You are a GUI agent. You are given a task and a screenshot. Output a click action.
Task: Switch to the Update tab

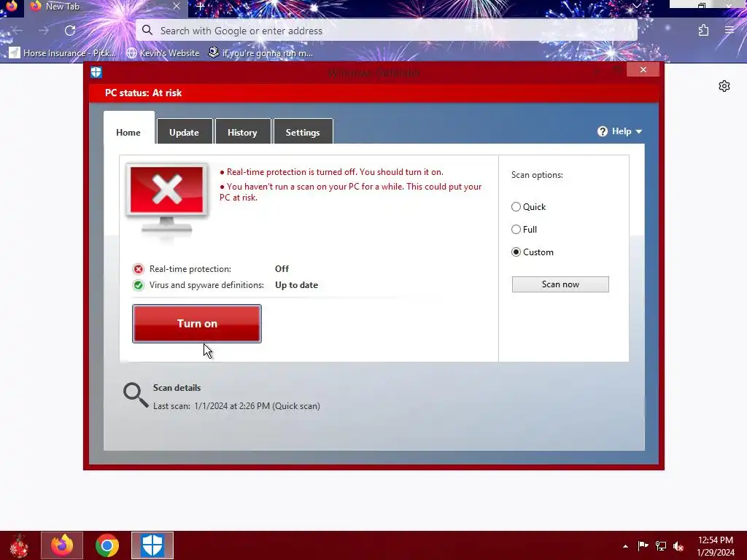pyautogui.click(x=185, y=132)
